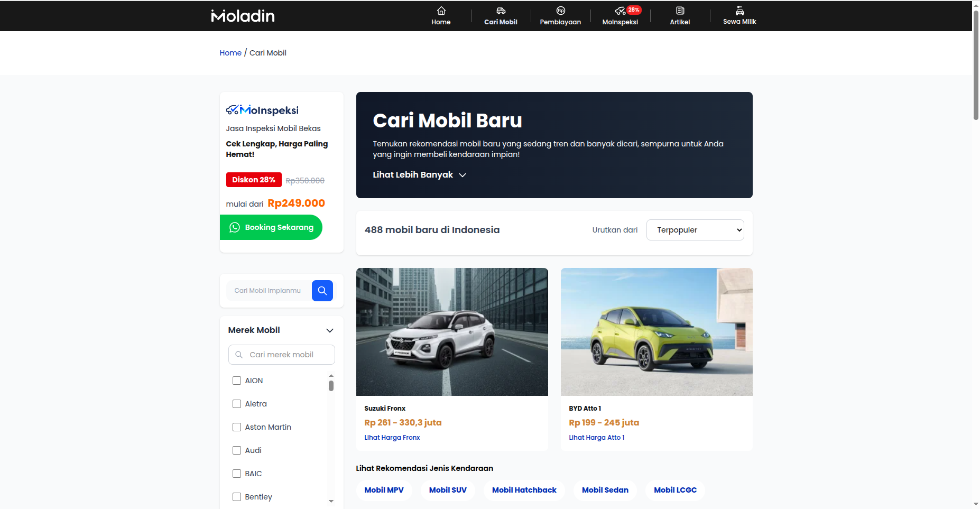Screen dimensions: 980x509
Task: Click price Rp 261 - 330,3 juta
Action: [x=403, y=423]
